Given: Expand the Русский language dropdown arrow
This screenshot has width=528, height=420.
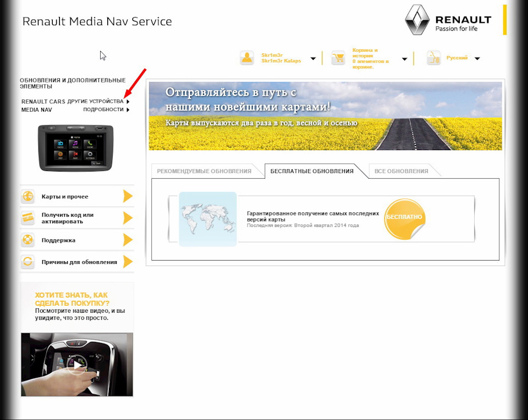Looking at the screenshot, I should (477, 59).
